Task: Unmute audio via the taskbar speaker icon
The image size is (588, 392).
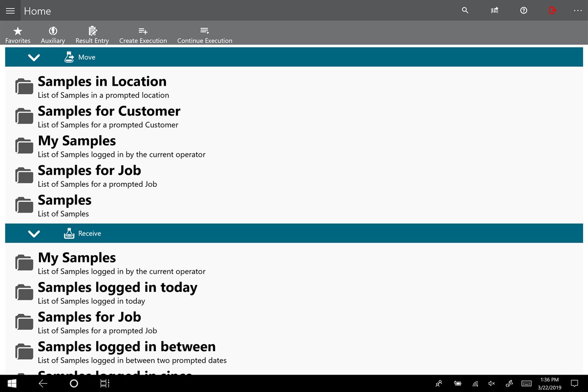Action: [491, 384]
